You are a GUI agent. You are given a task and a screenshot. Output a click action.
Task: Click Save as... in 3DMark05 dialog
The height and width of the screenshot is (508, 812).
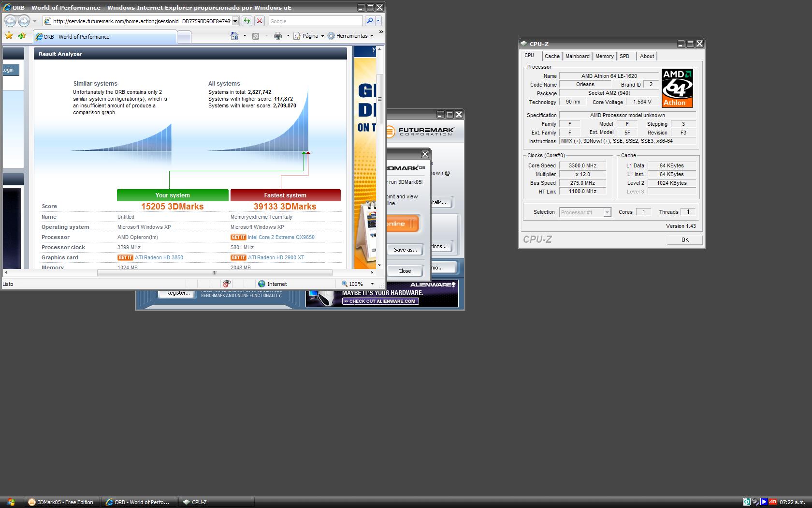[x=405, y=250]
